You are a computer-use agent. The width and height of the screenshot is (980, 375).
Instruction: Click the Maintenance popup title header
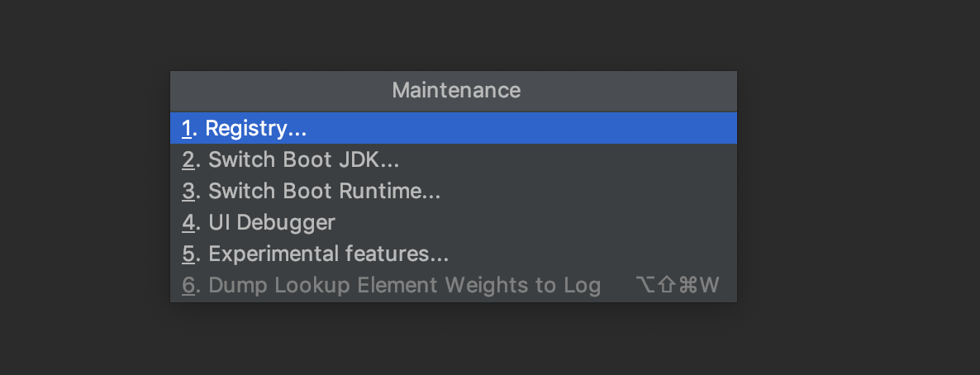456,90
